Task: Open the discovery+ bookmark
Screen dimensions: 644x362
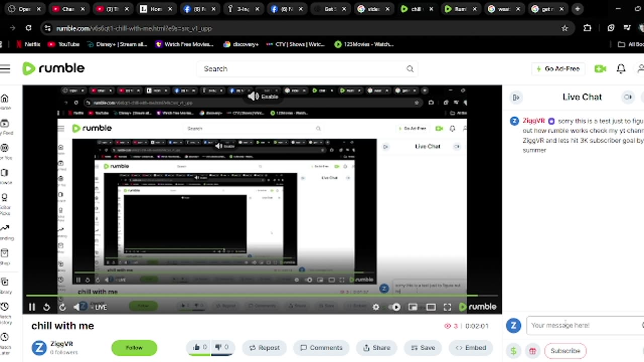Action: point(242,44)
